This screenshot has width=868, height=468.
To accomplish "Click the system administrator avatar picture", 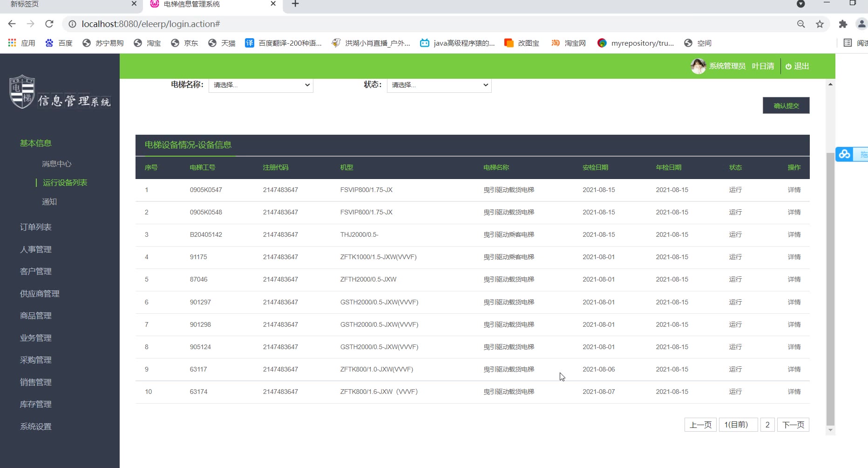I will [x=698, y=66].
